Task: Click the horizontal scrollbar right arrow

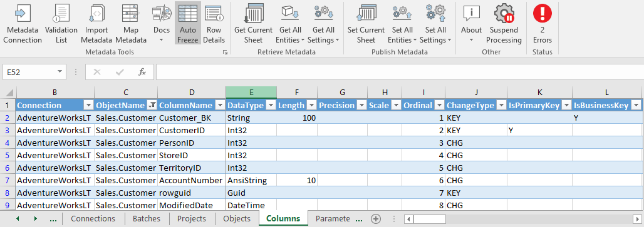Action: pos(636,219)
